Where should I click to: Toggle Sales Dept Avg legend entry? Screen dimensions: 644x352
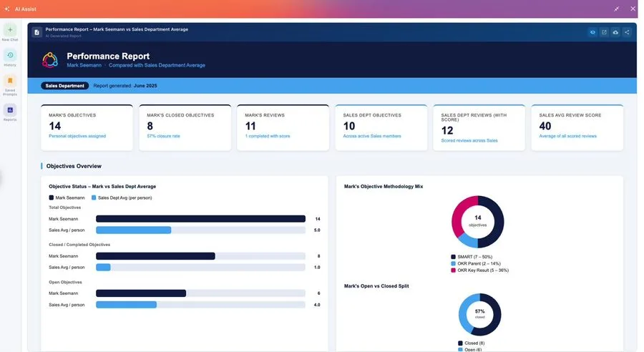click(122, 197)
